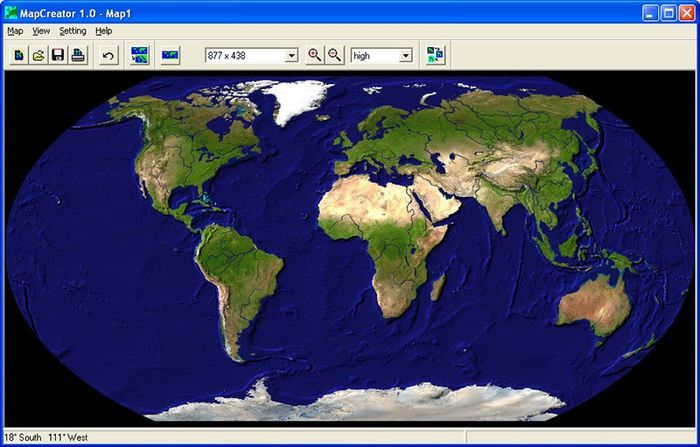The height and width of the screenshot is (447, 700).
Task: Maximize the MapCreator window
Action: (x=668, y=13)
